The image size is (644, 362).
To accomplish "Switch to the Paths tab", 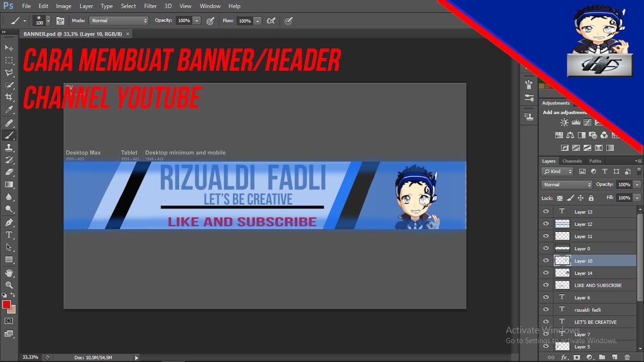I will [595, 161].
